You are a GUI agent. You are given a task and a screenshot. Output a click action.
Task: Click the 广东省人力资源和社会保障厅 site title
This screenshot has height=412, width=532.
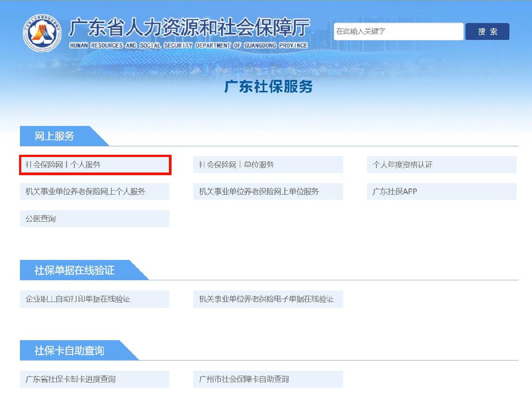point(189,27)
